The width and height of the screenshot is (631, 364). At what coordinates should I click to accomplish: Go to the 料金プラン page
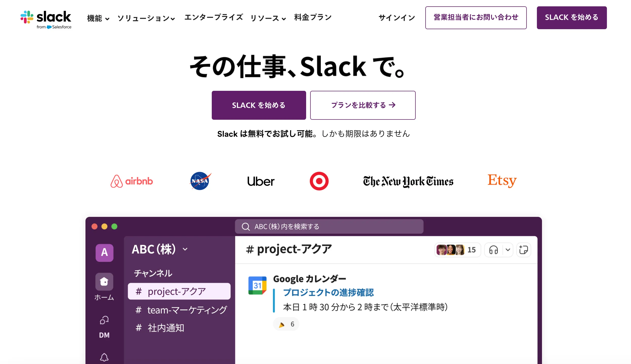pyautogui.click(x=313, y=17)
